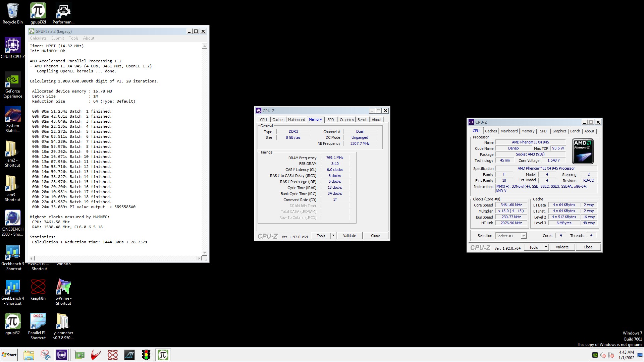Screen dimensions: 644x362
Task: Open the file explorer taskbar icon
Action: pos(29,355)
